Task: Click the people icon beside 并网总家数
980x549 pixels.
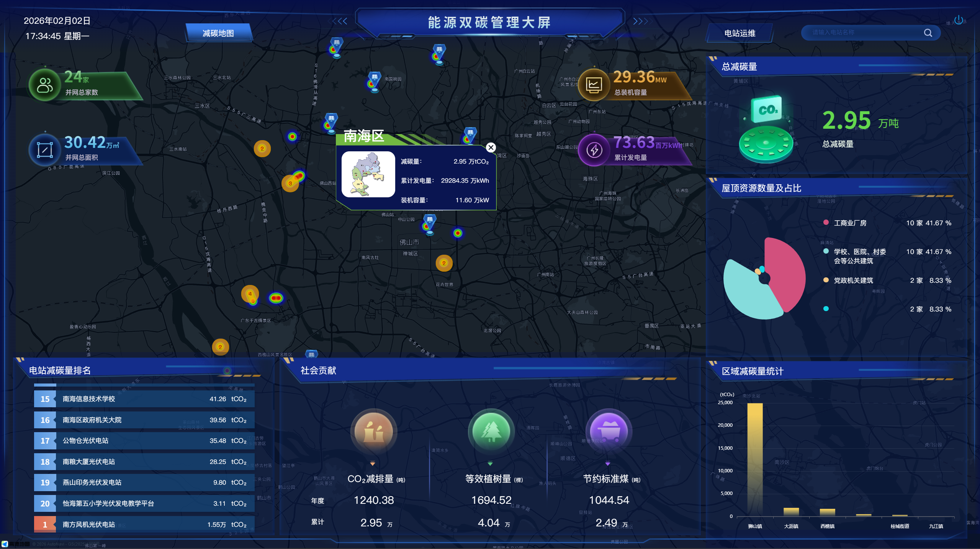Action: 45,84
